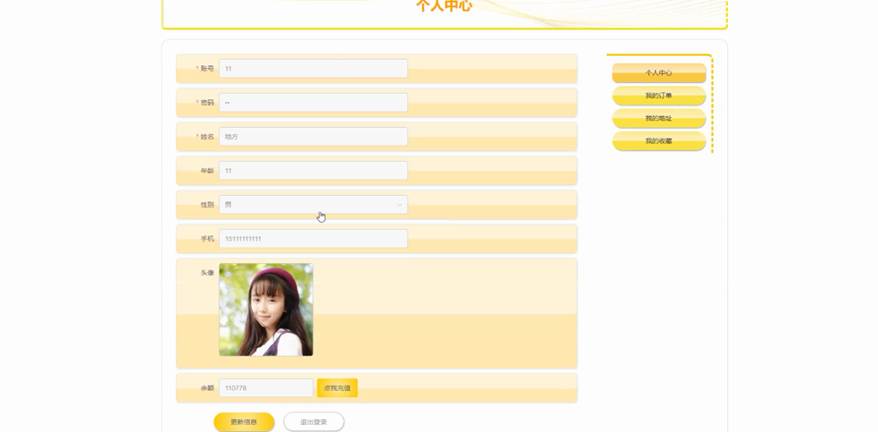The width and height of the screenshot is (878, 432).
Task: Click the 点我充值 recharge button
Action: pos(337,388)
